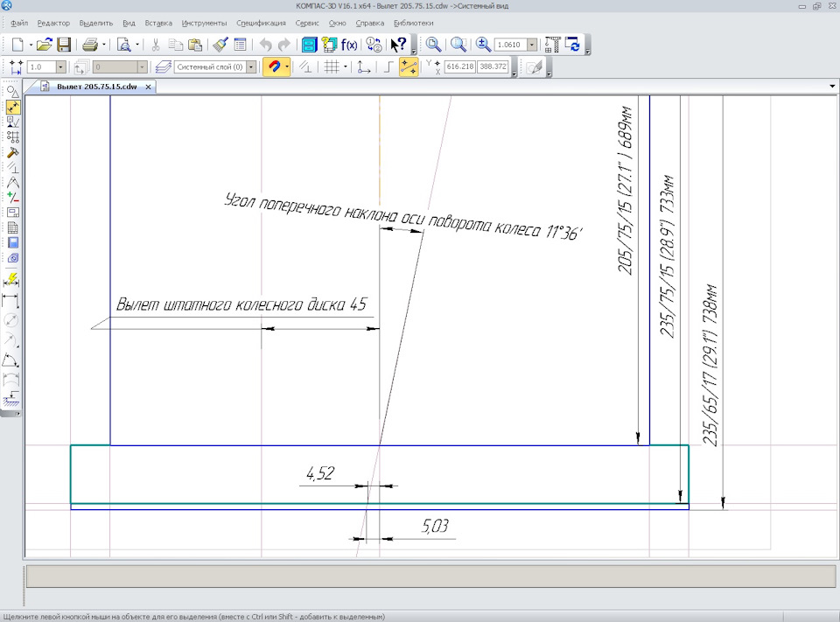This screenshot has height=622, width=840.
Task: Open the Спецификация menu
Action: pyautogui.click(x=261, y=23)
